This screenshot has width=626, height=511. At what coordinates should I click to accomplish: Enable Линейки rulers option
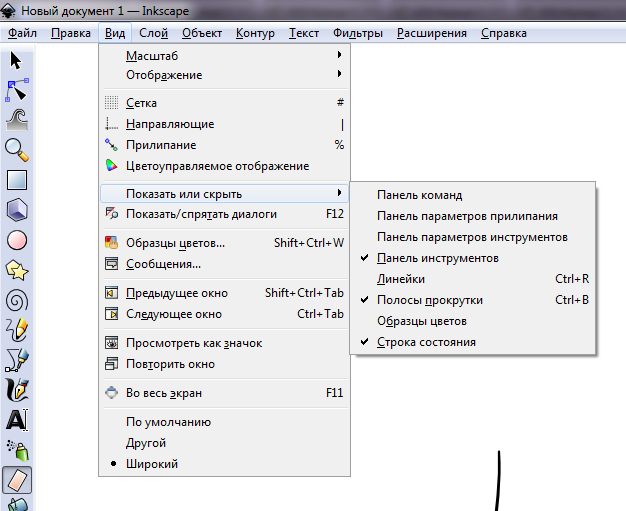click(473, 279)
